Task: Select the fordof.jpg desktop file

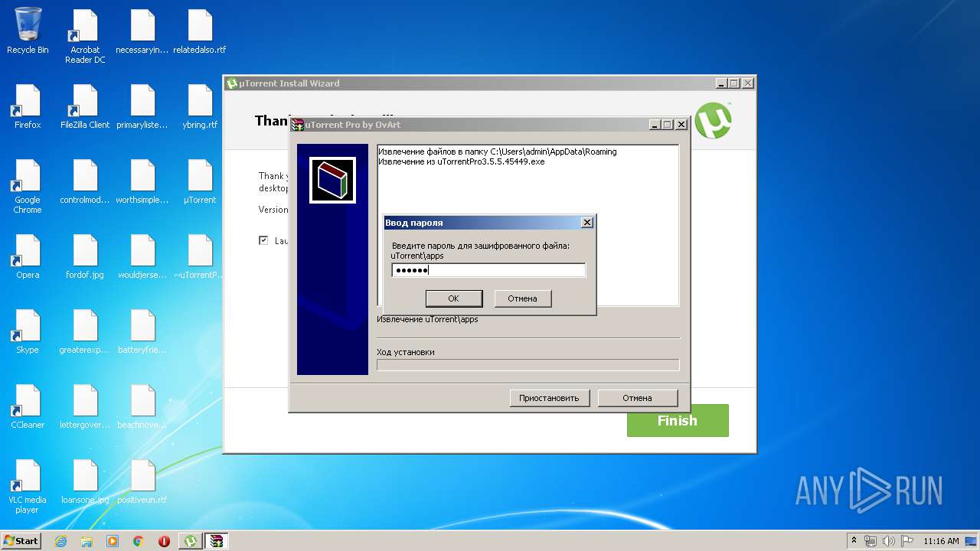Action: pyautogui.click(x=85, y=256)
